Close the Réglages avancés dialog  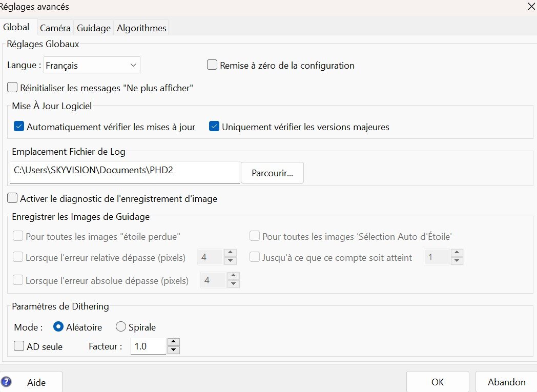click(x=531, y=7)
